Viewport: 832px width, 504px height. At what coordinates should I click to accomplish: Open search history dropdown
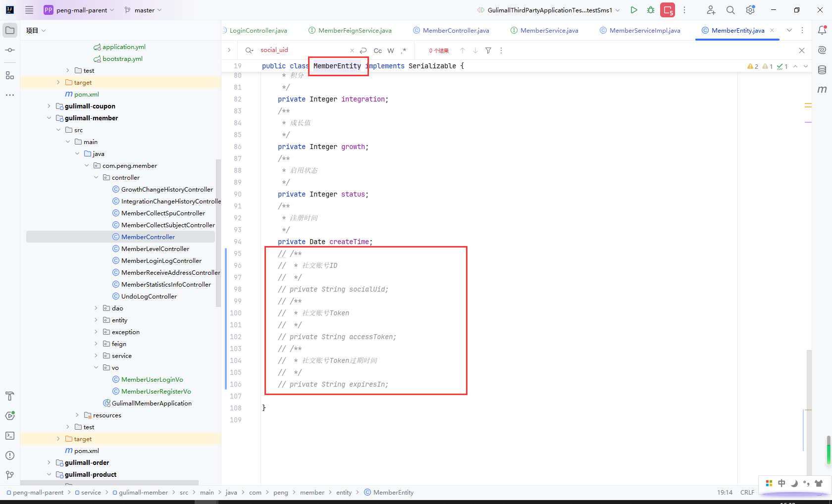(249, 50)
